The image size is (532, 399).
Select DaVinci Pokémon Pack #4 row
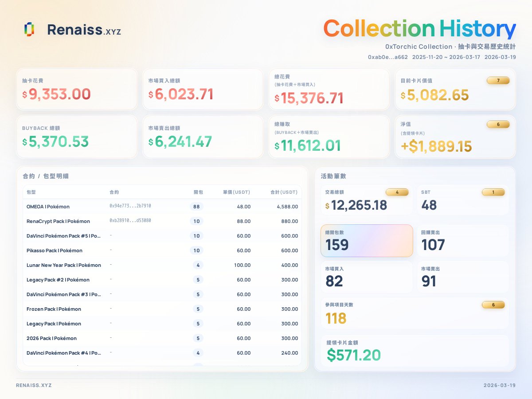(x=162, y=353)
